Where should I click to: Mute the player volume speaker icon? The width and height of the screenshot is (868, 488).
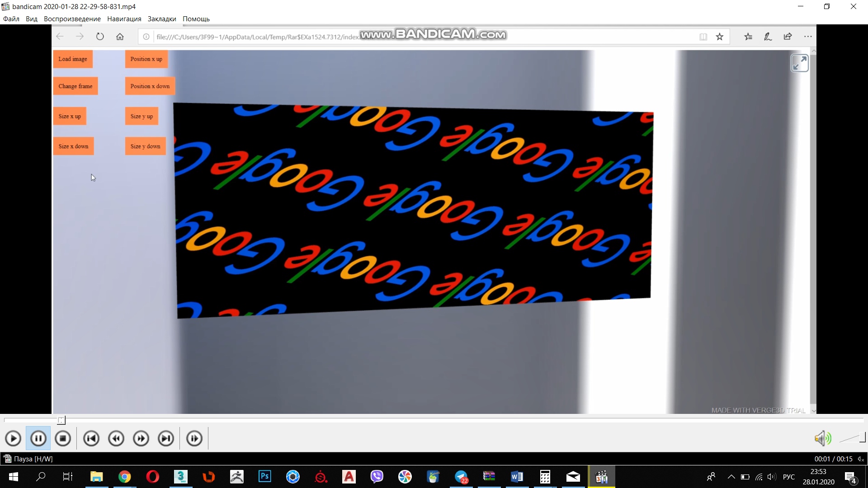(823, 438)
